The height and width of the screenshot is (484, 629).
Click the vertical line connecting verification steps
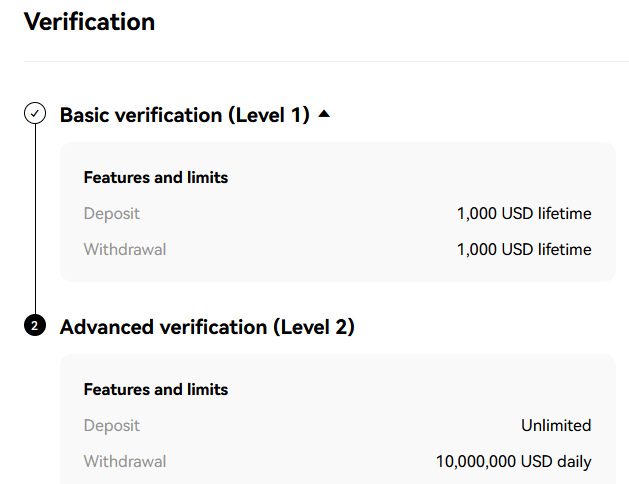point(35,219)
